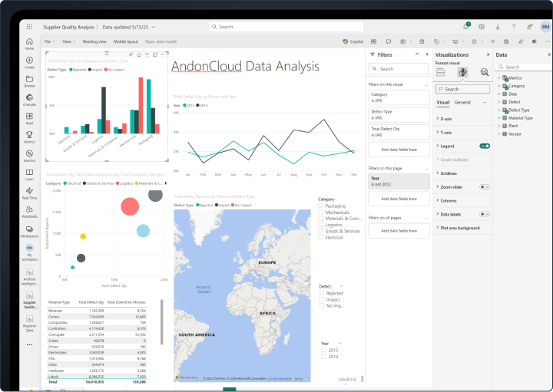Toggle the Zoom slider switch

pos(485,186)
